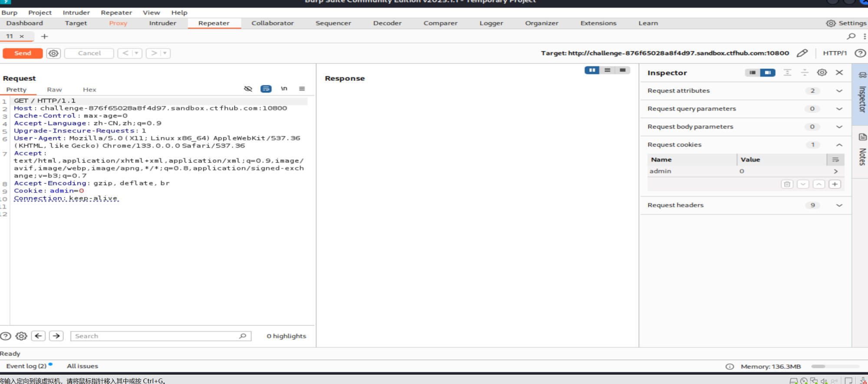Open the history back dropdown arrow
The image size is (868, 384).
136,53
